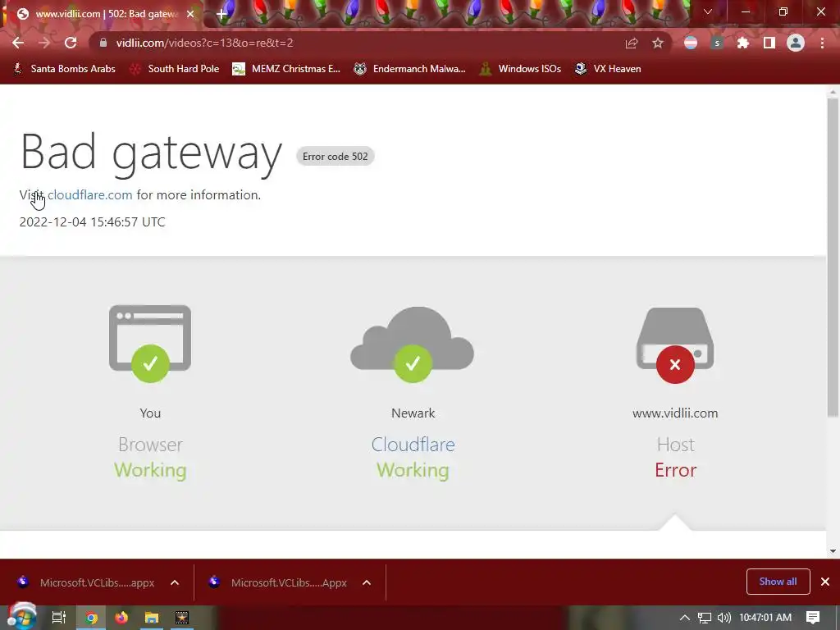Close the downloads bar
This screenshot has height=630, width=840.
click(x=825, y=582)
